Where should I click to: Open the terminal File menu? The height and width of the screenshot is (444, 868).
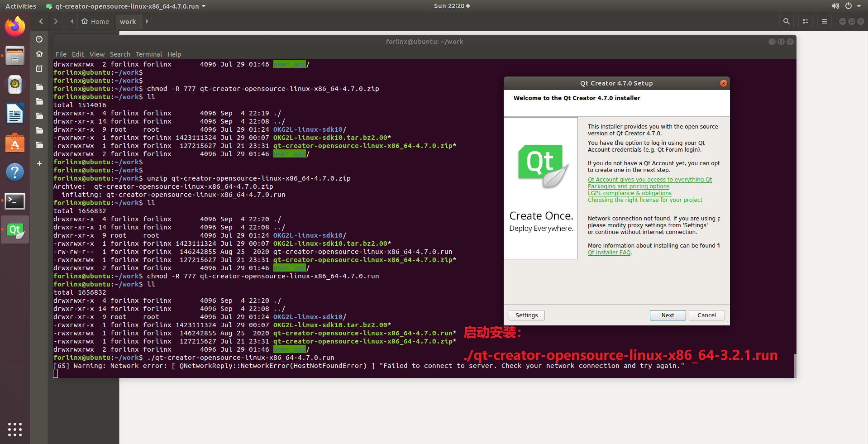61,54
